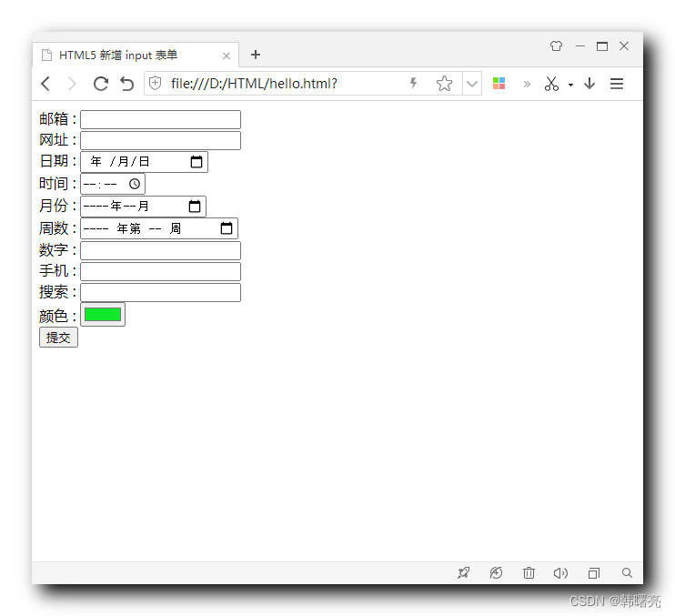Viewport: 675px width, 616px height.
Task: Click the 周数 week input field
Action: point(159,228)
